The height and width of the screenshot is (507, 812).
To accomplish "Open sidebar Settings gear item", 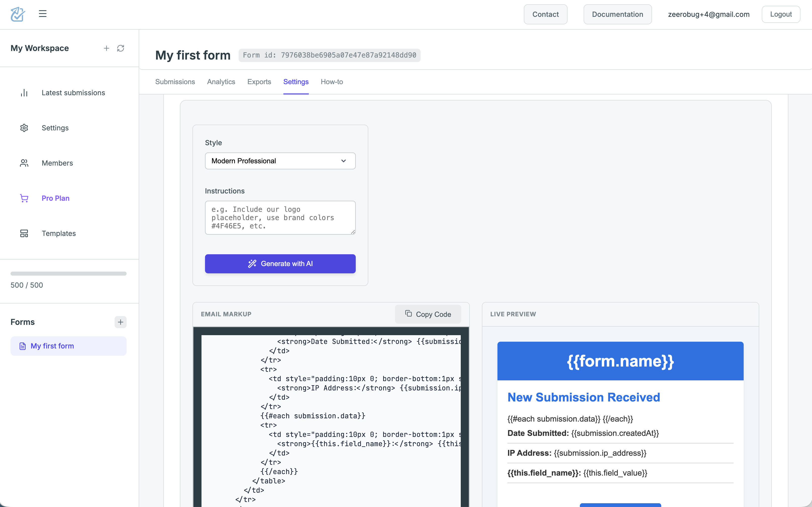I will point(55,128).
